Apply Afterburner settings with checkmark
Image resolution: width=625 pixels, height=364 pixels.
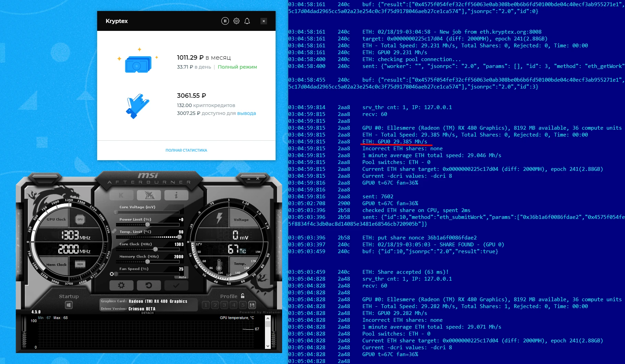(176, 285)
